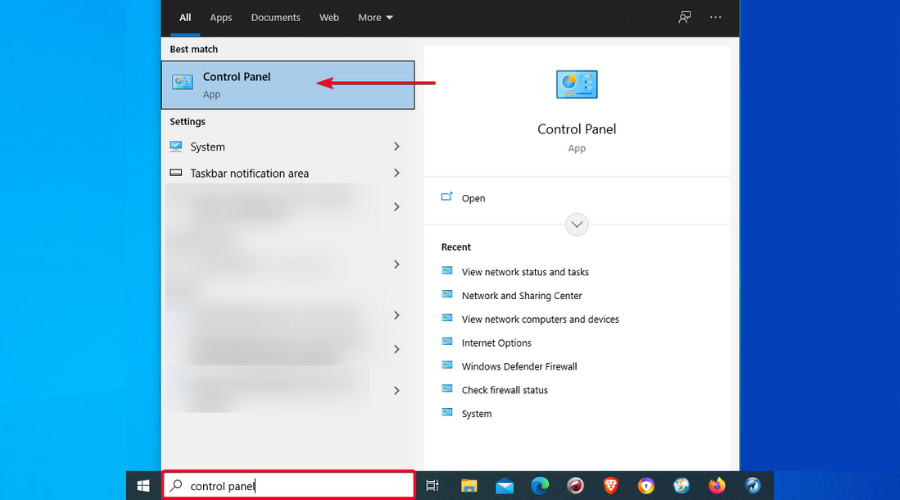
Task: Open recent System item
Action: [476, 413]
